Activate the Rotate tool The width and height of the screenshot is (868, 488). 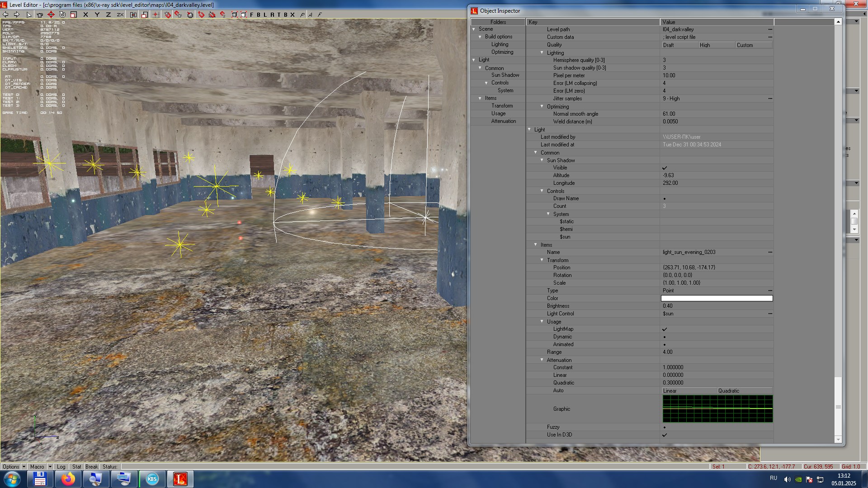point(62,14)
